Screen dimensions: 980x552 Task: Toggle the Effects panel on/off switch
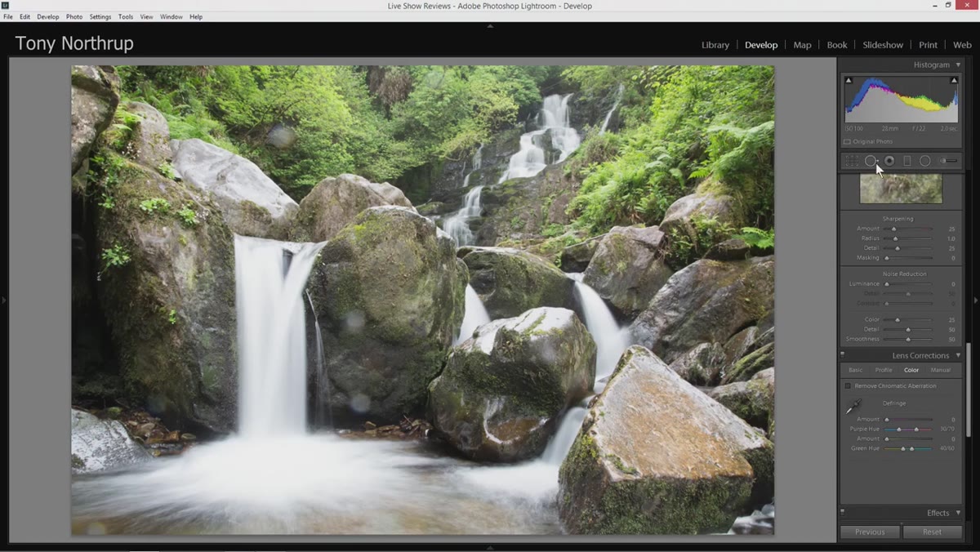coord(842,513)
